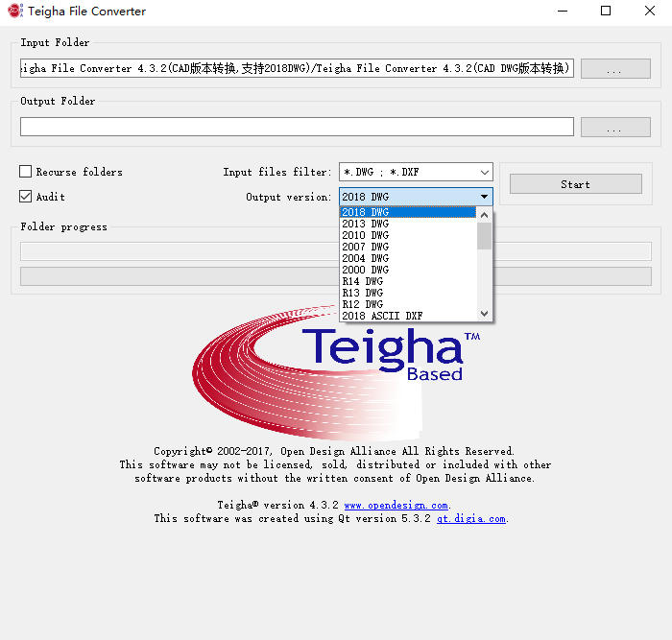
Task: Collapse the Output version combo box
Action: [416, 197]
